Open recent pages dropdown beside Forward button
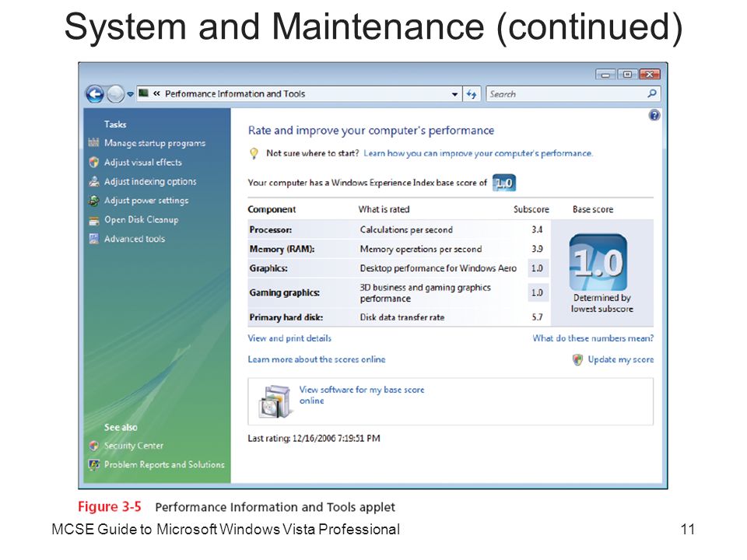Screen dimensions: 747x560 point(130,94)
